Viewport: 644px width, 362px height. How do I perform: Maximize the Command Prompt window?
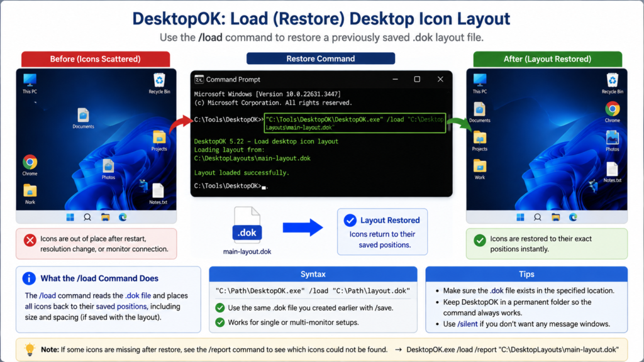pyautogui.click(x=418, y=79)
